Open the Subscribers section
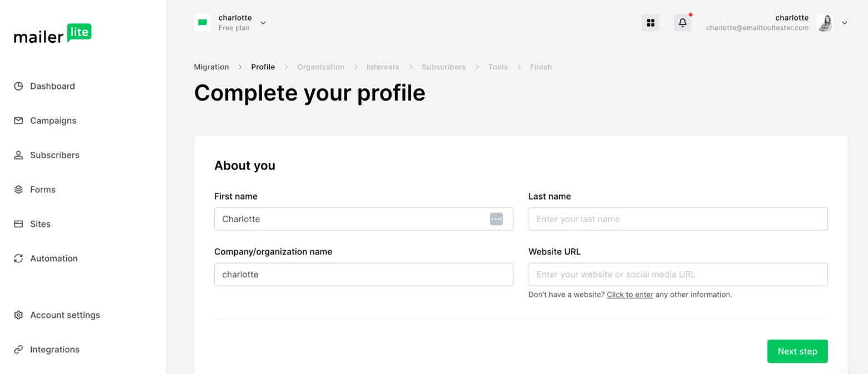The width and height of the screenshot is (868, 374). (55, 155)
